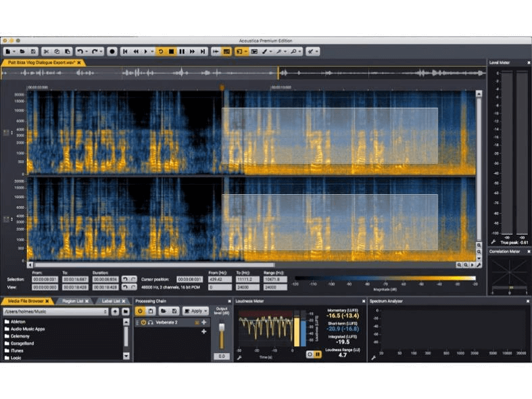Click the Open file folder icon
Viewport: 532px width, 399px height.
pyautogui.click(x=22, y=51)
